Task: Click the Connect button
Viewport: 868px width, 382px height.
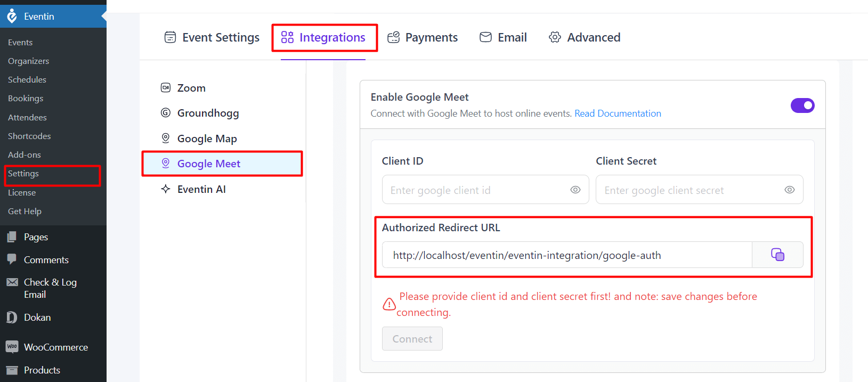Action: pos(412,339)
